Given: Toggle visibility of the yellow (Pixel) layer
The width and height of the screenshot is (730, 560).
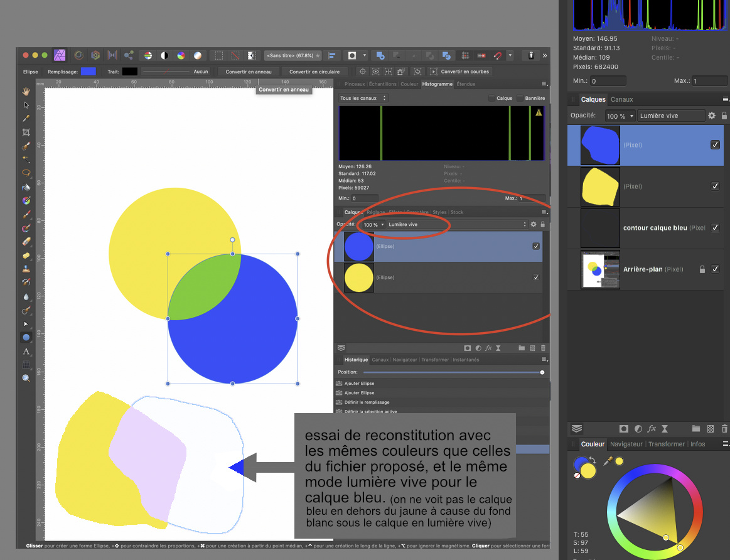Looking at the screenshot, I should click(x=715, y=186).
